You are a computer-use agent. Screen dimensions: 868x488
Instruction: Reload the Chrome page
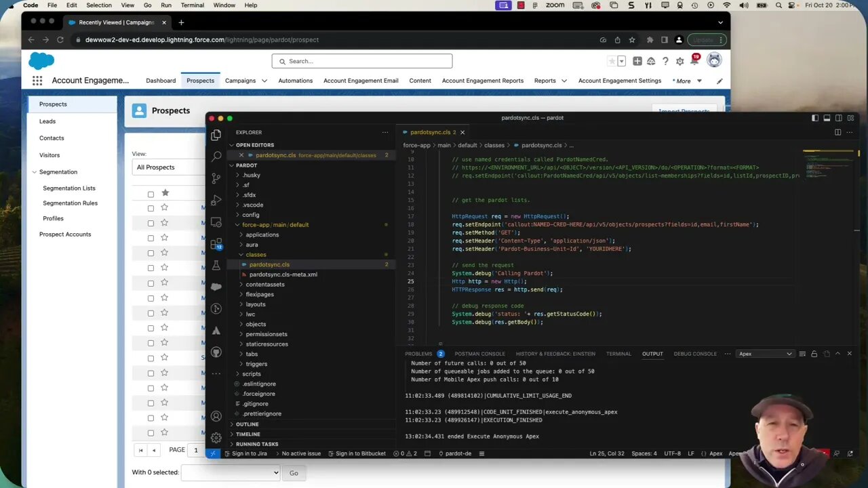(60, 40)
